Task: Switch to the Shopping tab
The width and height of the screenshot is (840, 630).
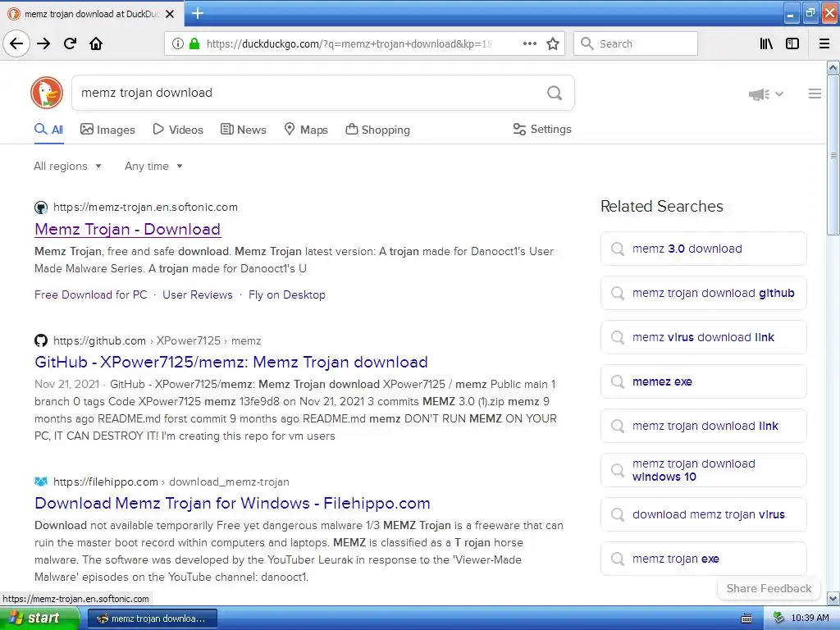Action: [x=377, y=130]
